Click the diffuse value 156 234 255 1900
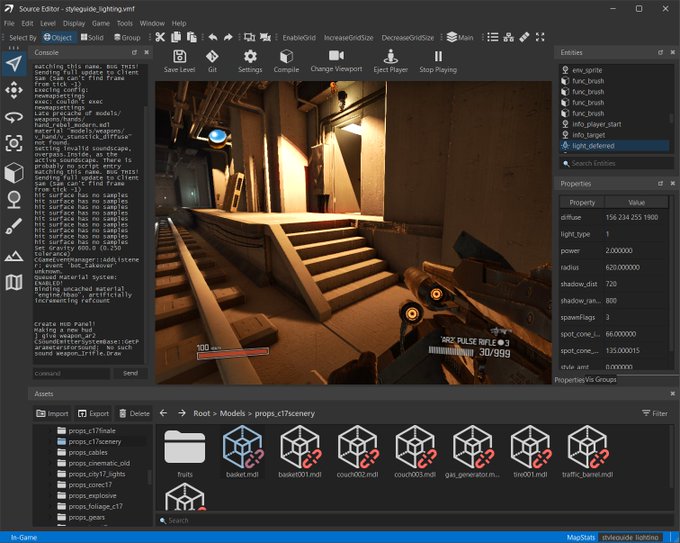 tap(632, 217)
